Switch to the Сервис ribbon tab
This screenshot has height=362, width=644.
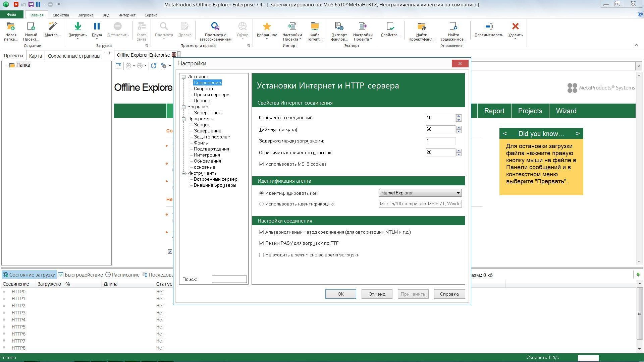(x=151, y=15)
